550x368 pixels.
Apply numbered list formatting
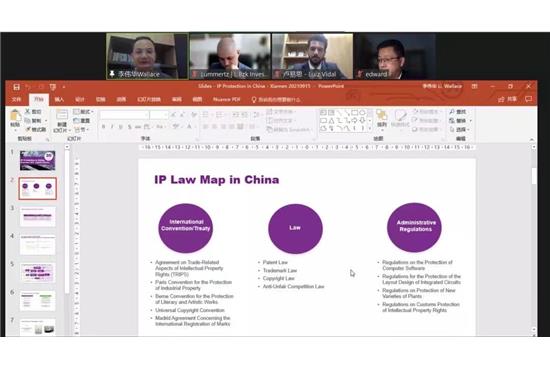219,115
